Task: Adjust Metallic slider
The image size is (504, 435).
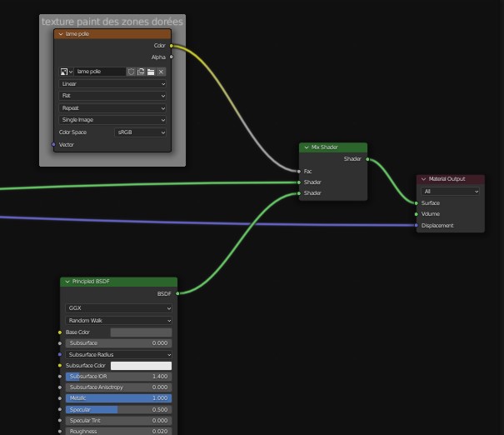Action: click(x=118, y=398)
